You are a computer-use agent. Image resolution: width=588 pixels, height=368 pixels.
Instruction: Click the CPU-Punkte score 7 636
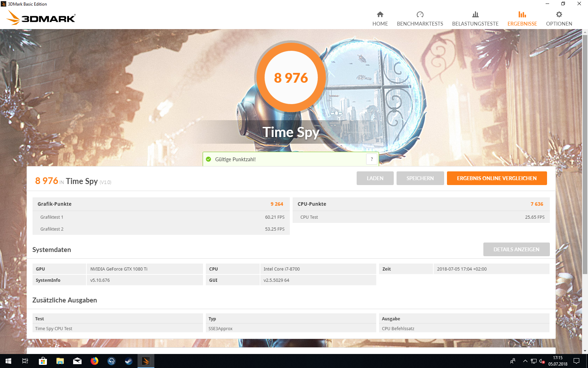tap(537, 204)
